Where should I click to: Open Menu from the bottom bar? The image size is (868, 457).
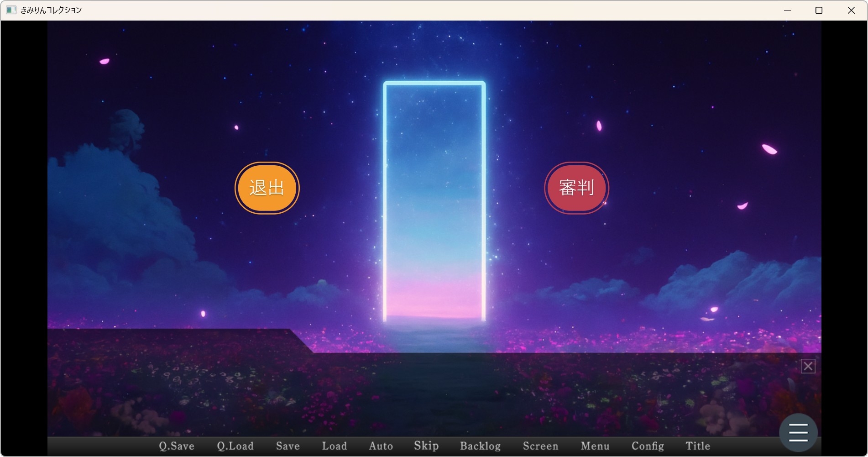(x=595, y=446)
